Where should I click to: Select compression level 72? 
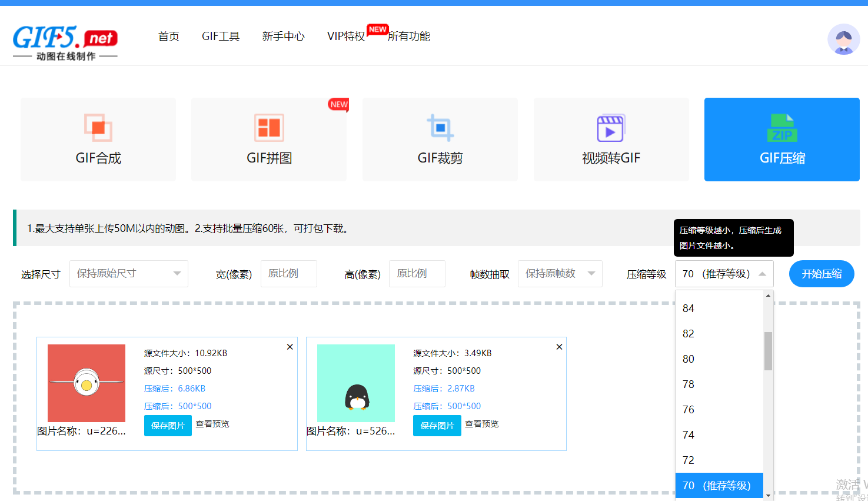[x=719, y=460]
